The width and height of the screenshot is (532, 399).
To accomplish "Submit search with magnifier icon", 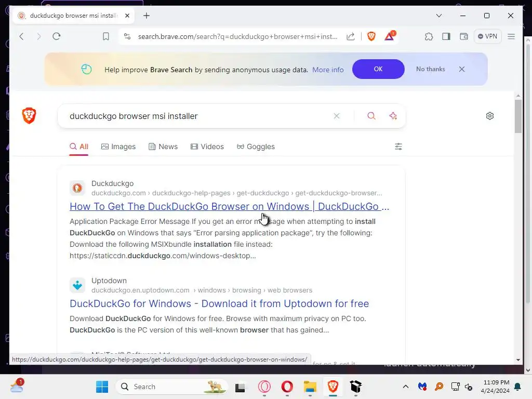I will tap(371, 116).
